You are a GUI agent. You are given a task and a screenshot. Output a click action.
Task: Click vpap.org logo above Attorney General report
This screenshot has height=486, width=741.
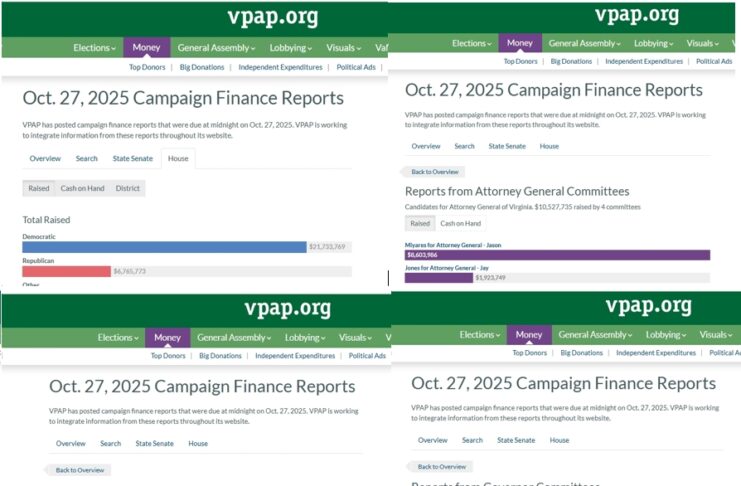(x=636, y=16)
